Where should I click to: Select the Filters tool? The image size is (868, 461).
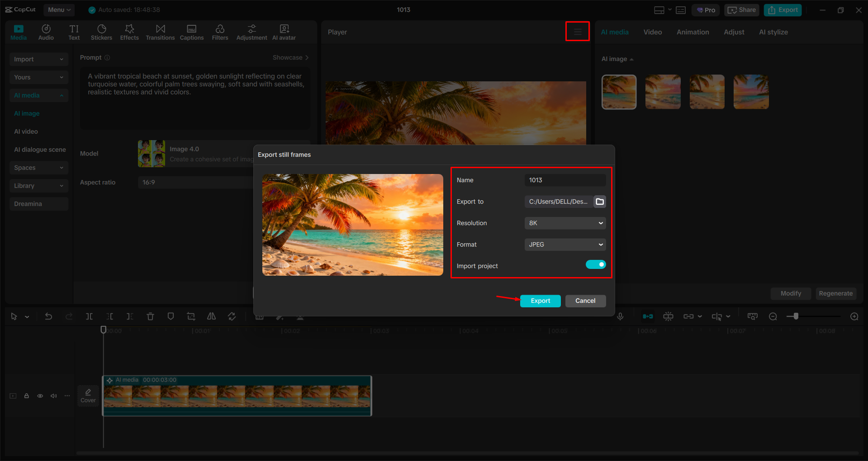pyautogui.click(x=220, y=32)
